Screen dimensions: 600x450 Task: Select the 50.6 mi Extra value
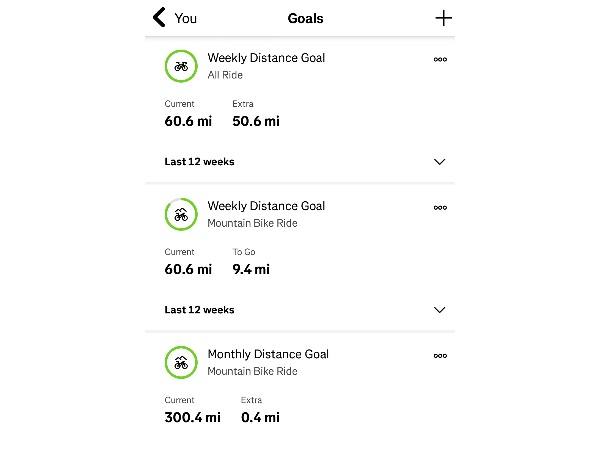point(256,121)
